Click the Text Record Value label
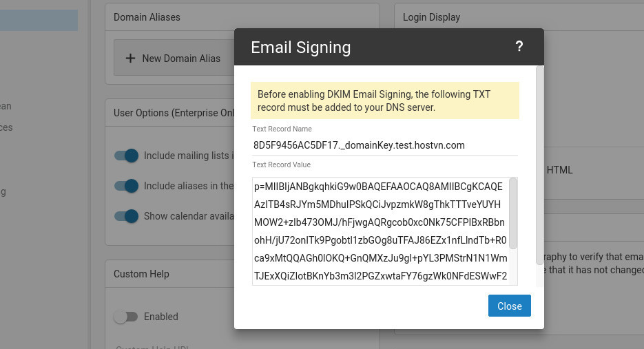 281,165
